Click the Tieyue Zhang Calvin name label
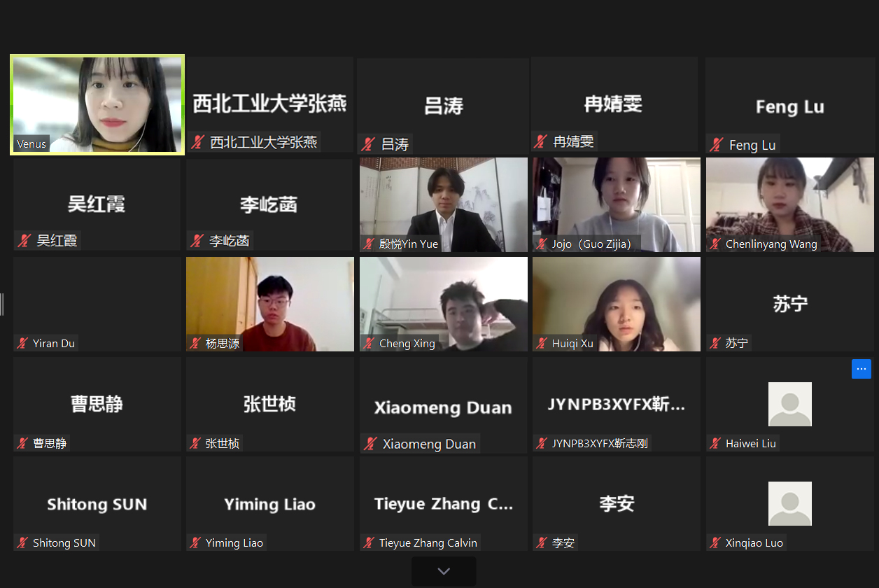 click(x=428, y=542)
